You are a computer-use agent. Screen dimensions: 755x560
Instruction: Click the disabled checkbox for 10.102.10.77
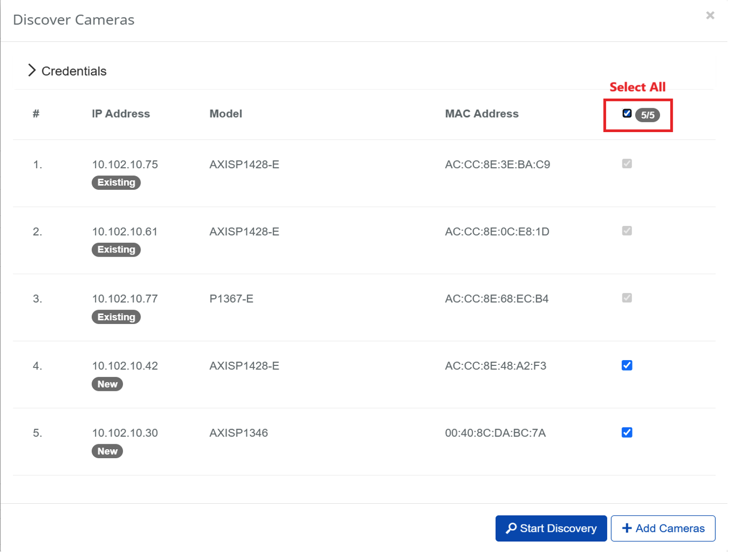click(x=627, y=298)
